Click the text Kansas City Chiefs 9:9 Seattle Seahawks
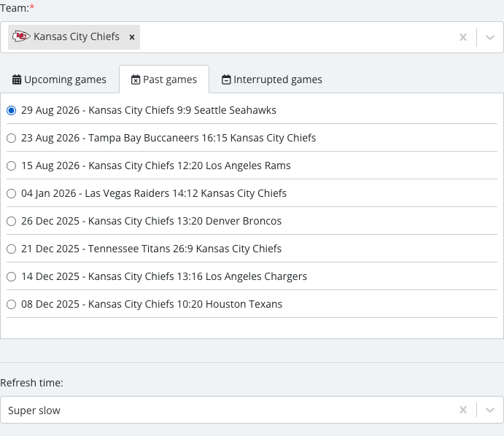The height and width of the screenshot is (436, 504). tap(182, 110)
